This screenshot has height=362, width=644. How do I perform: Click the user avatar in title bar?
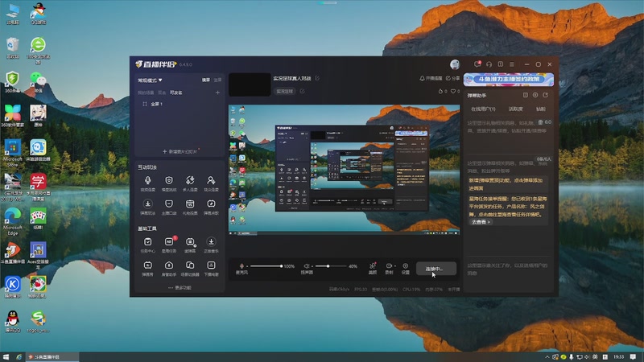pyautogui.click(x=455, y=64)
